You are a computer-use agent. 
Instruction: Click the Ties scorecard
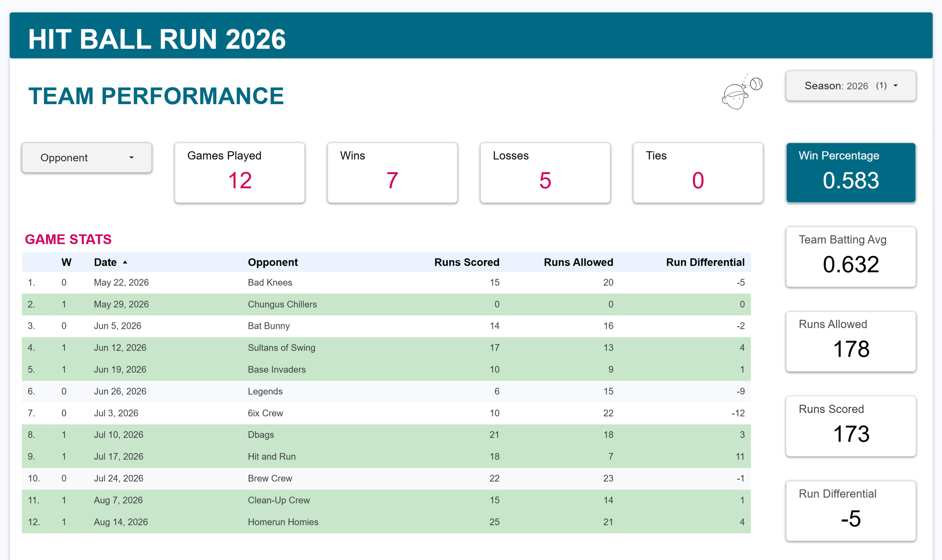coord(698,173)
